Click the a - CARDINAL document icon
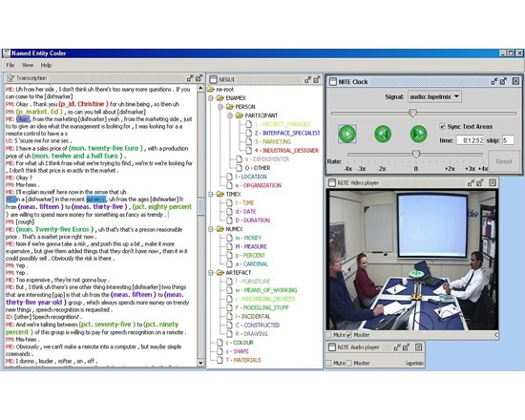Image resolution: width=525 pixels, height=420 pixels. pos(229,263)
